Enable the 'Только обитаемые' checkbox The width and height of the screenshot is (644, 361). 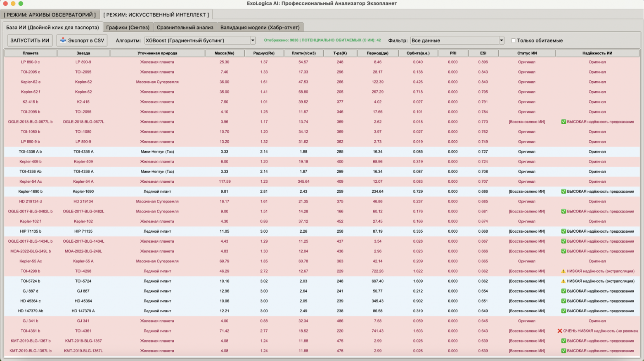coord(514,40)
